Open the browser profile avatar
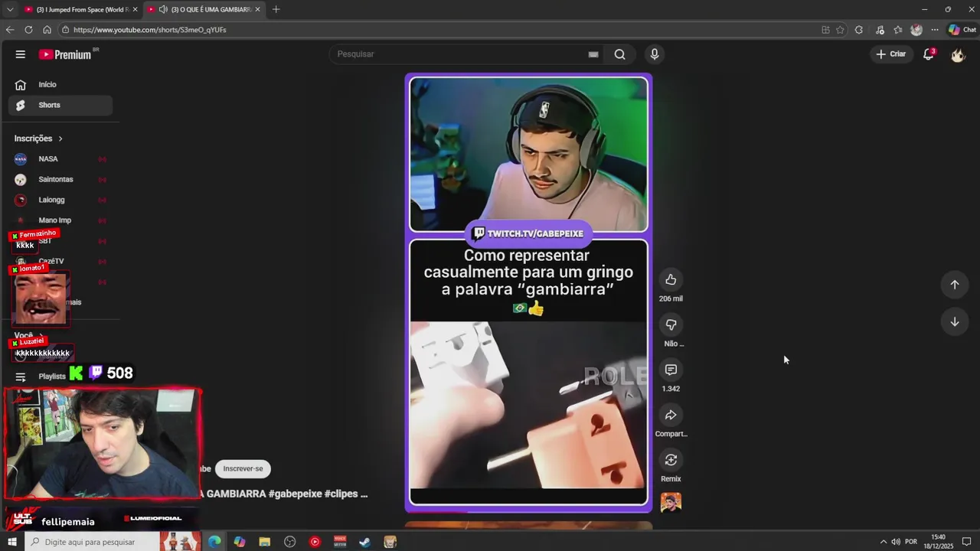 (x=916, y=30)
